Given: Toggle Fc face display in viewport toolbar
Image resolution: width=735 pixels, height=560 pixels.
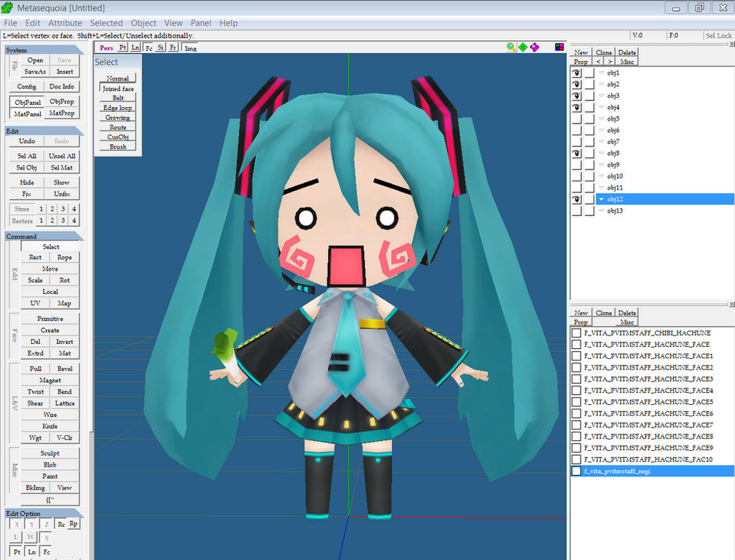Looking at the screenshot, I should [x=148, y=47].
